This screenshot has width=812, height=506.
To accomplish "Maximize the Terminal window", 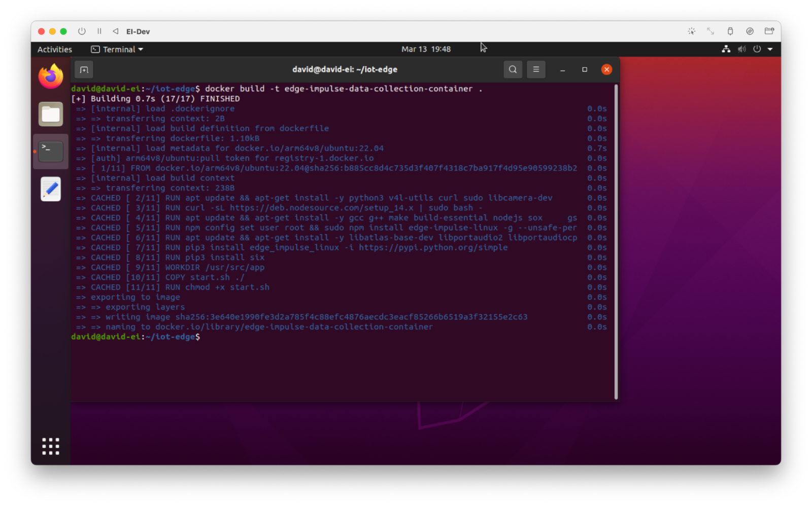I will tap(585, 69).
